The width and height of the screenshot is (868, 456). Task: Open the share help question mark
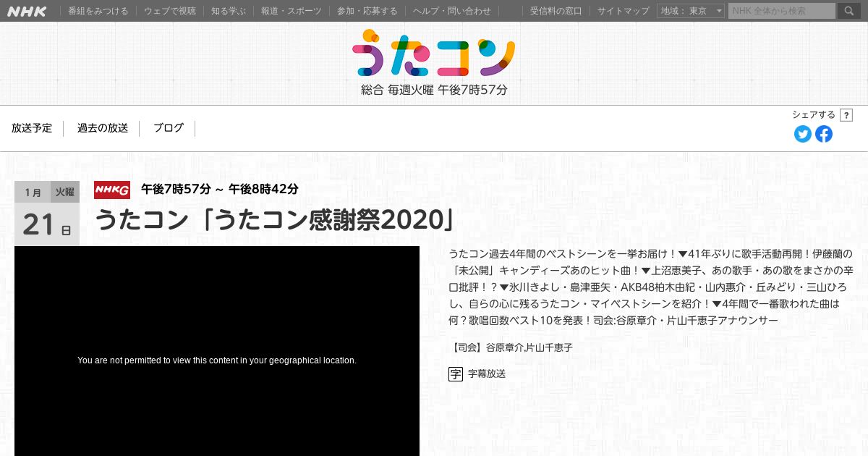(x=846, y=115)
